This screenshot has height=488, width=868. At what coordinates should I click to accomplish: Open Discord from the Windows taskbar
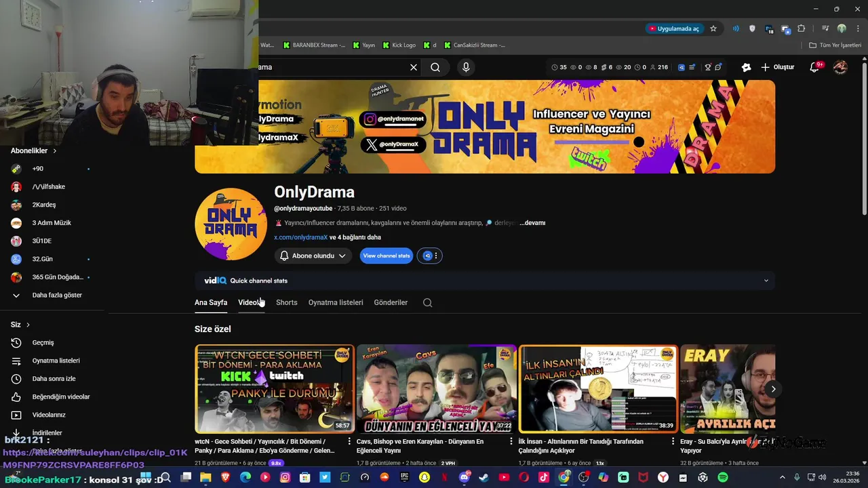coord(465,477)
